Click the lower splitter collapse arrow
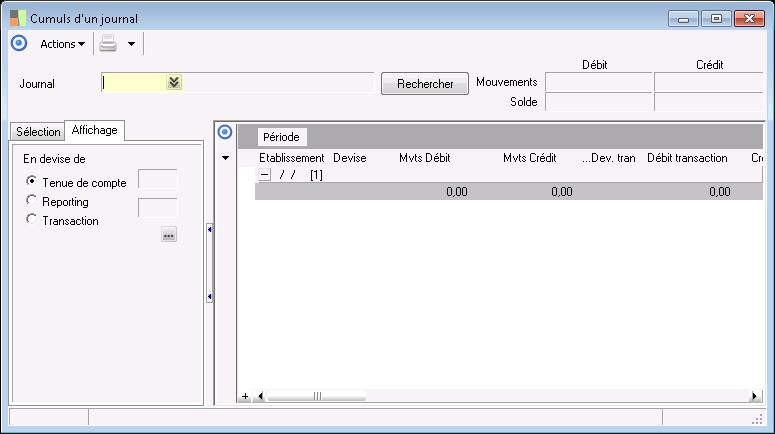The height and width of the screenshot is (434, 775). point(210,297)
